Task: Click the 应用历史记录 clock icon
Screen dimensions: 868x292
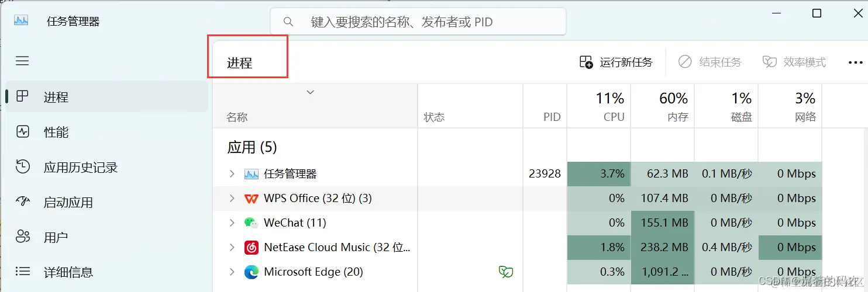Action: click(x=23, y=167)
